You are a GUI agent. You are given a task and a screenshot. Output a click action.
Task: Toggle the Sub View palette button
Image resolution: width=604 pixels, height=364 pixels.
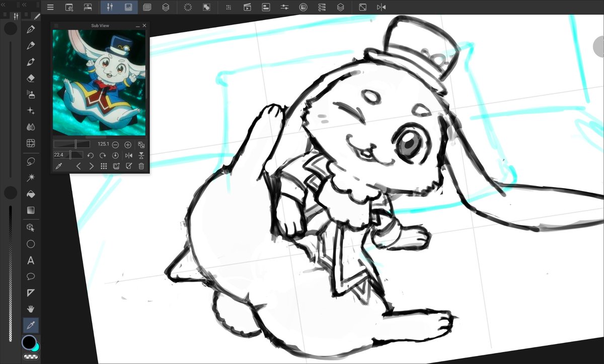[x=128, y=8]
